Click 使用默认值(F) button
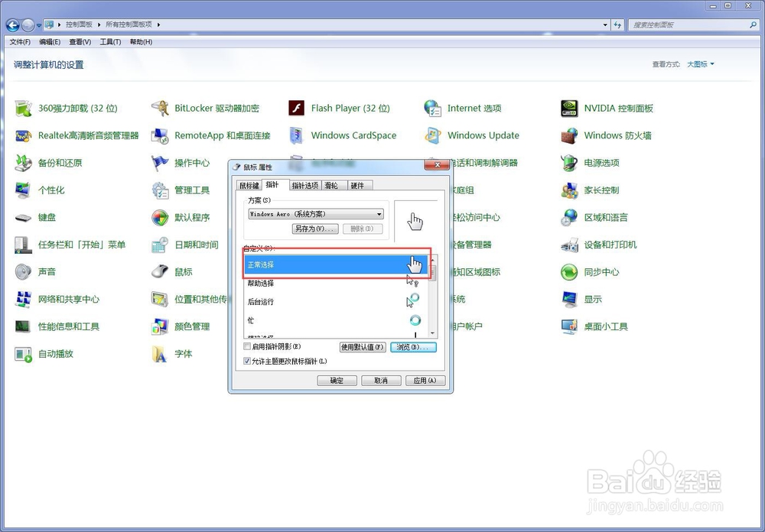 click(x=363, y=347)
